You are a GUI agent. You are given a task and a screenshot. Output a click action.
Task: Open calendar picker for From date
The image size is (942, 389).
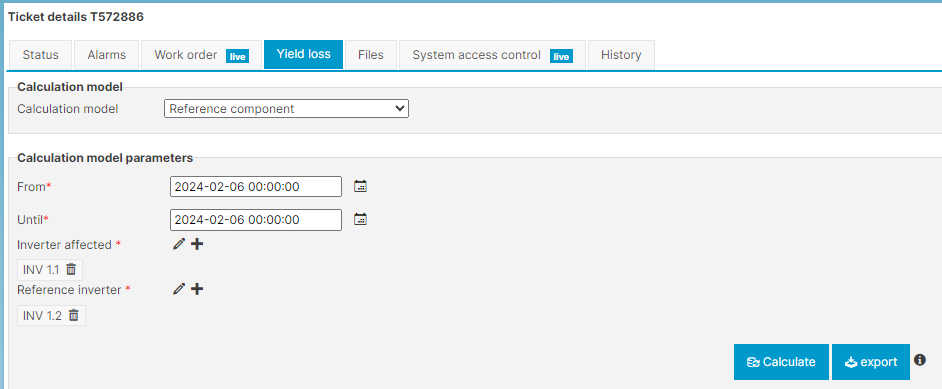360,186
